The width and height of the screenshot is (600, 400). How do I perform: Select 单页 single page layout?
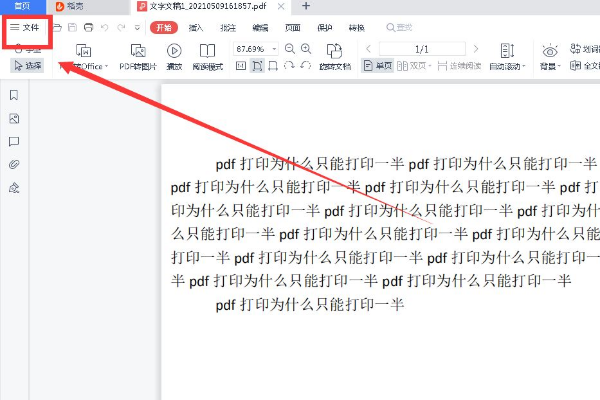pos(378,66)
